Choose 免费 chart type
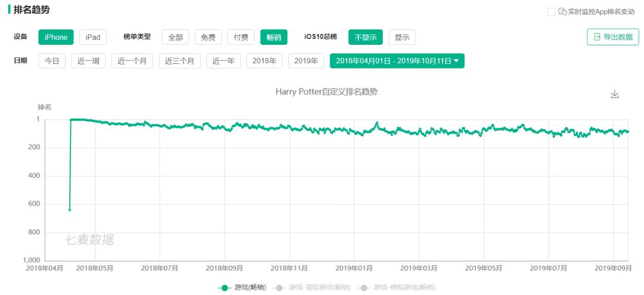 [208, 37]
